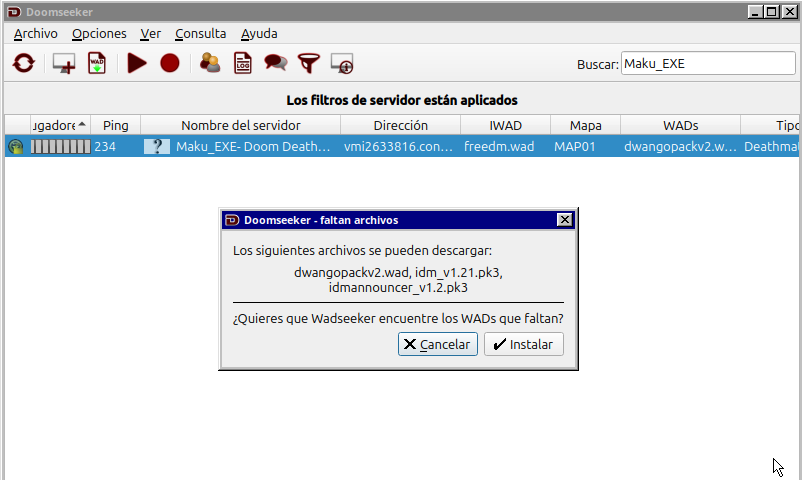802x480 pixels.
Task: Open the buddies icon in toolbar
Action: tap(210, 63)
